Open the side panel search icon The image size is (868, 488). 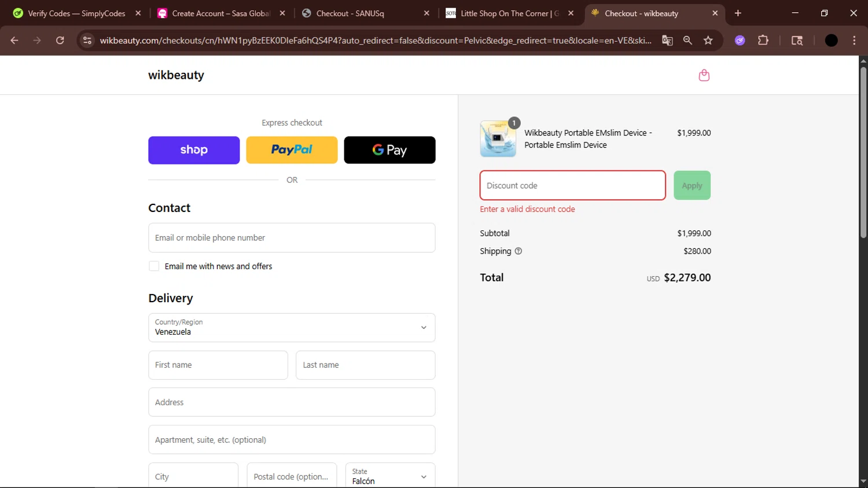tap(797, 41)
